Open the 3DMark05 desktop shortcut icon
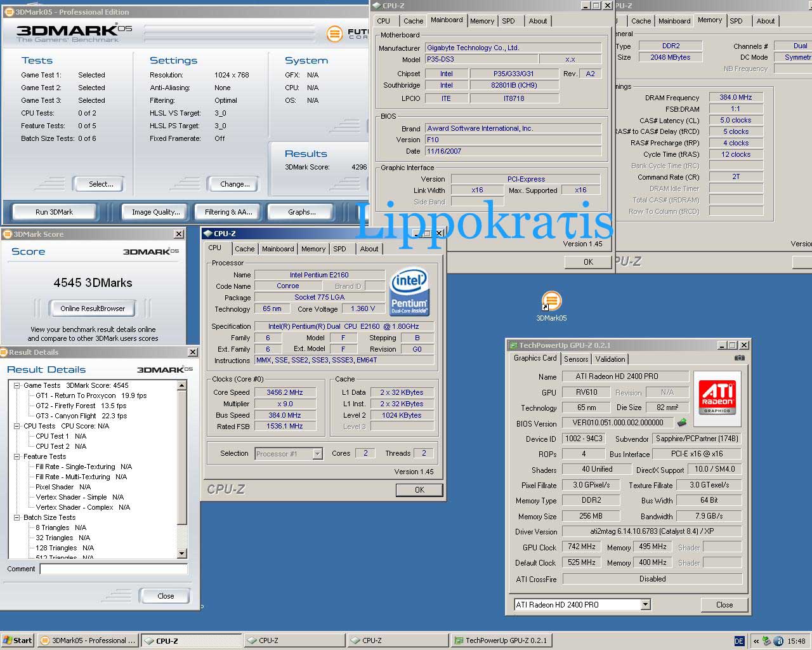The height and width of the screenshot is (650, 812). 551,302
